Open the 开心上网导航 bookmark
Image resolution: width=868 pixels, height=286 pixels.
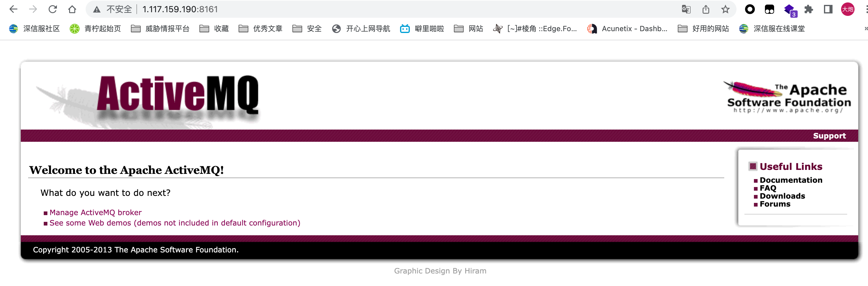[361, 29]
